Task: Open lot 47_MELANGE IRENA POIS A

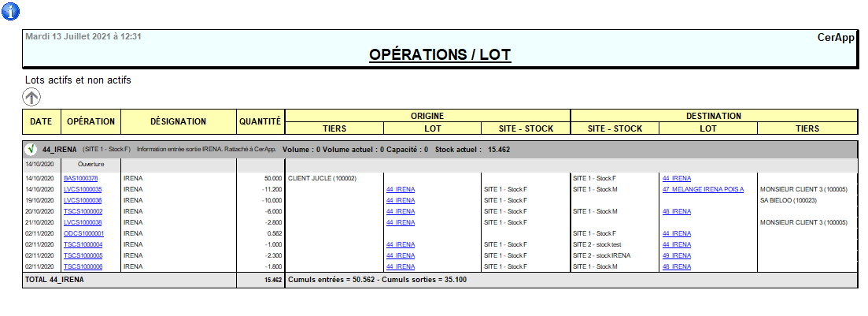Action: [x=703, y=189]
